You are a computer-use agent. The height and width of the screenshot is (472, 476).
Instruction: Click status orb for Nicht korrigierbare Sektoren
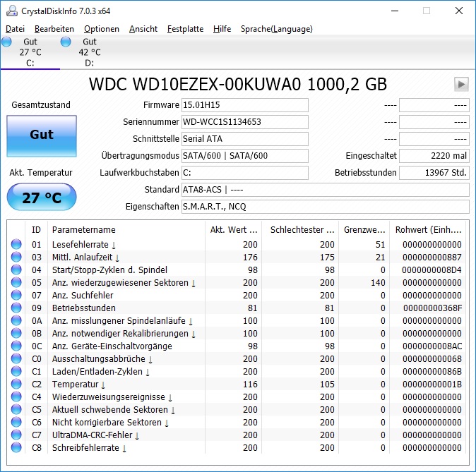[16, 423]
